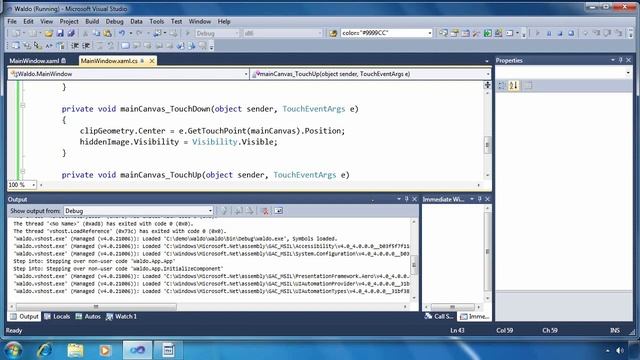640x360 pixels.
Task: Open Windows Media Player taskbar icon
Action: click(105, 350)
